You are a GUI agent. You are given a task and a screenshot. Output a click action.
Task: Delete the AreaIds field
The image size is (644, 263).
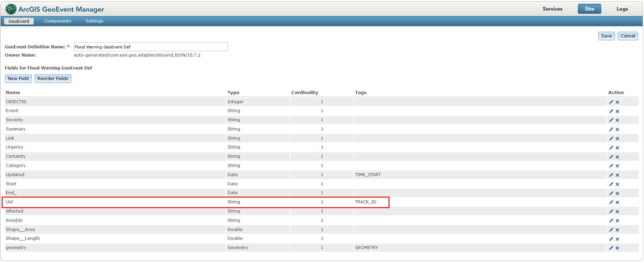point(617,221)
